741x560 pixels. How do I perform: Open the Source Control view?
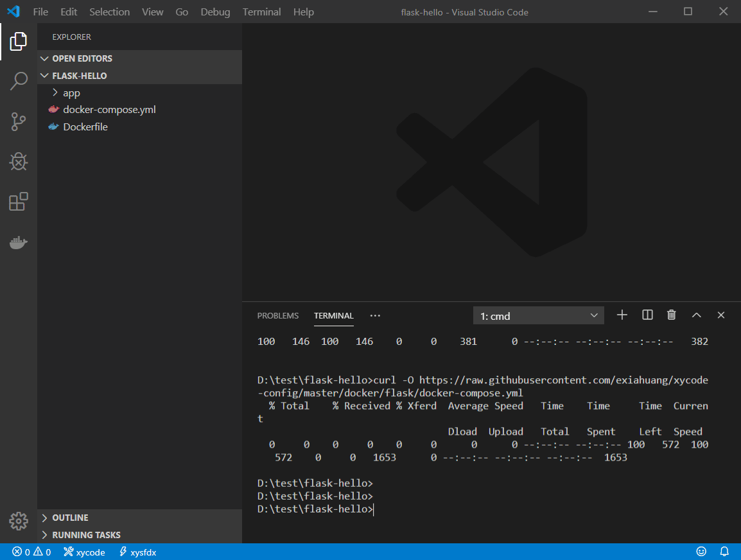pos(19,121)
